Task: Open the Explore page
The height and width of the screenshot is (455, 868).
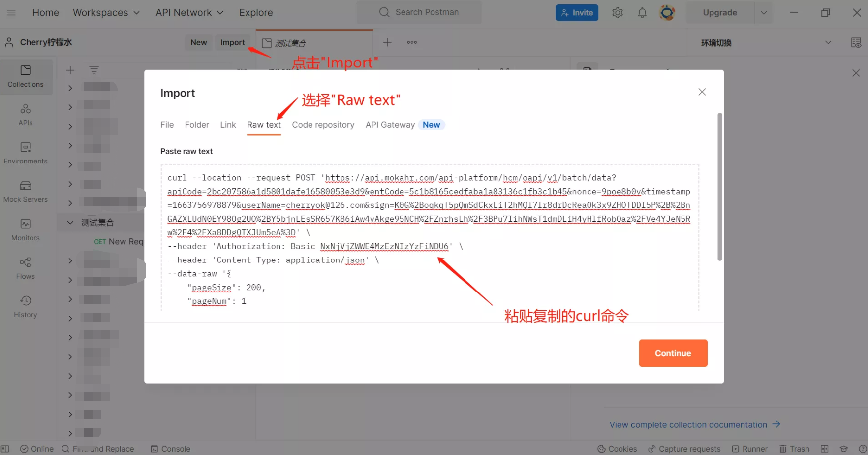Action: tap(256, 13)
